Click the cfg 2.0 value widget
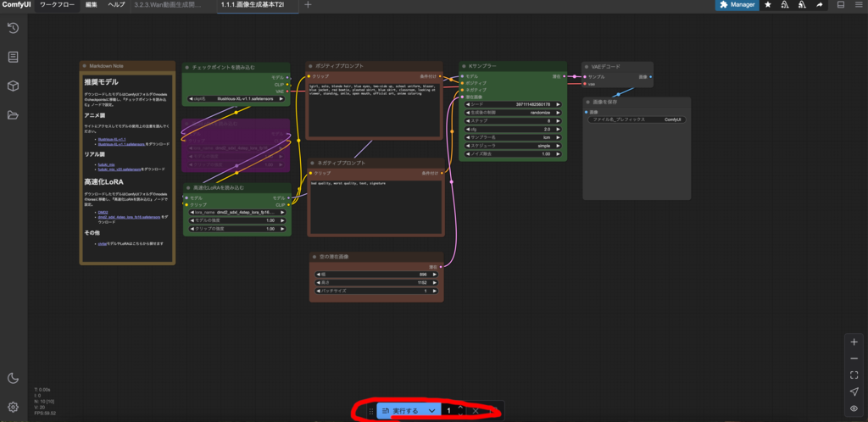Image resolution: width=868 pixels, height=422 pixels. 513,129
